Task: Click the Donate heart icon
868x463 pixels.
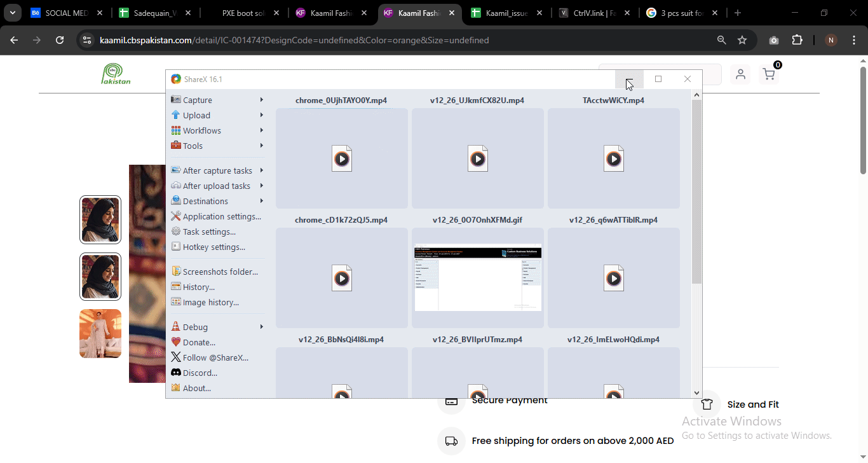Action: click(x=176, y=342)
